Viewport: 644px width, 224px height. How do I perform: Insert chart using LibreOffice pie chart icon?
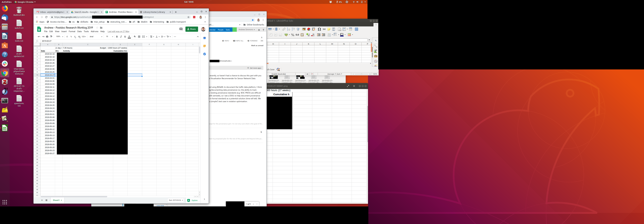(x=309, y=29)
